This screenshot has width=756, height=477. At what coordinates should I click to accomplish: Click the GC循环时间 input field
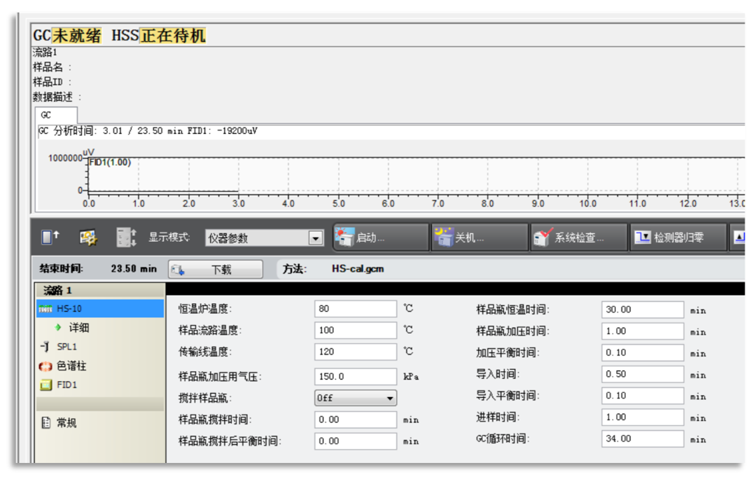pyautogui.click(x=642, y=439)
